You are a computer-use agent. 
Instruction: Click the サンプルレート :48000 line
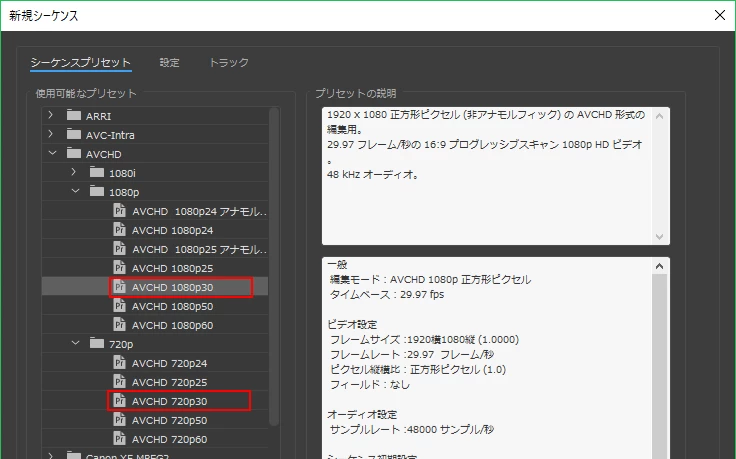(x=412, y=430)
